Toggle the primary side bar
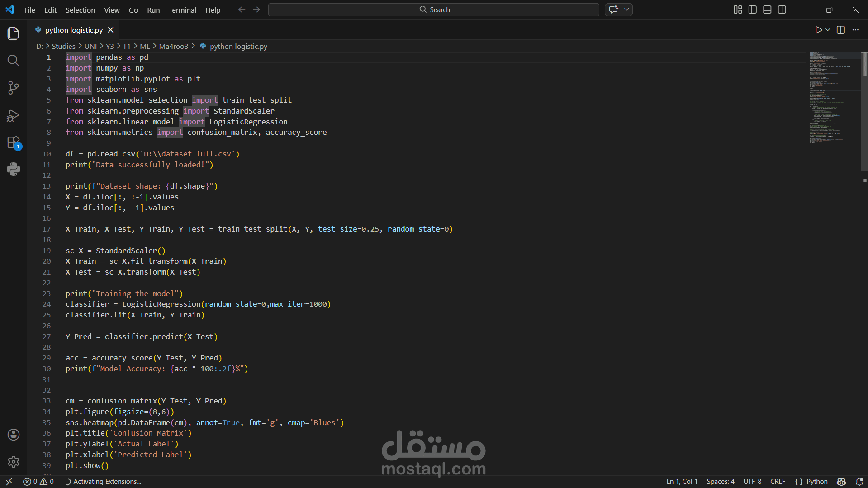The width and height of the screenshot is (868, 488). tap(753, 9)
